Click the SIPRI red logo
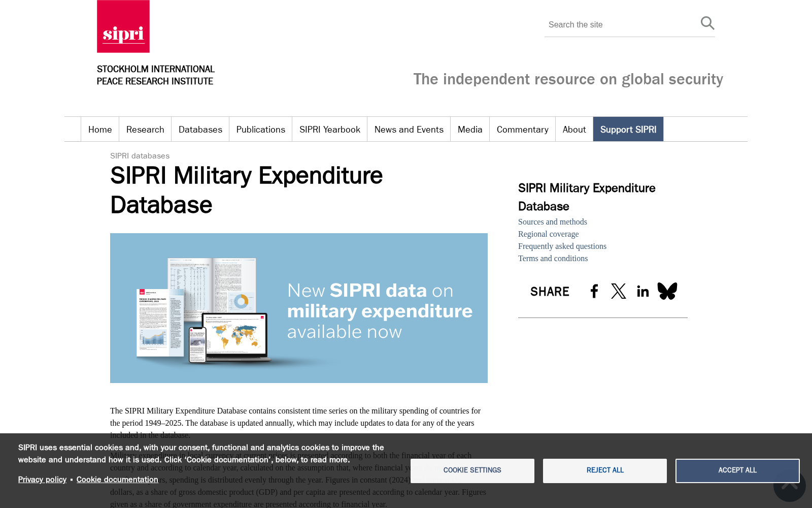The height and width of the screenshot is (508, 812). (123, 26)
